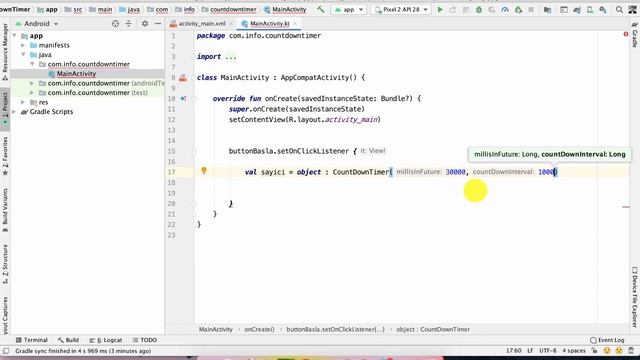Open the Terminal tool window tab
The image size is (640, 360).
[x=31, y=340]
